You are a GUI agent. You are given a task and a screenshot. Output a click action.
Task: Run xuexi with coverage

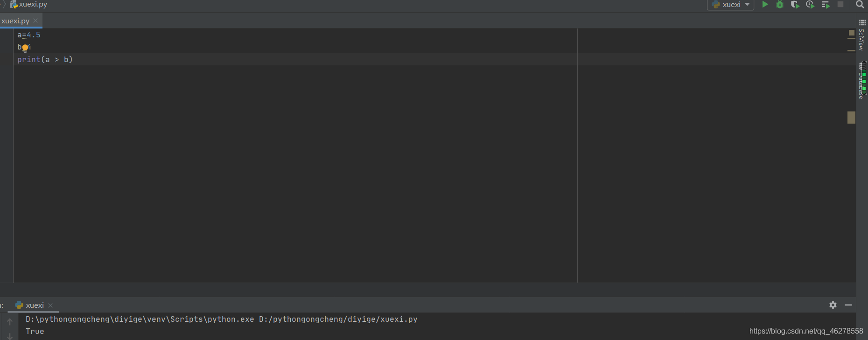pos(795,4)
